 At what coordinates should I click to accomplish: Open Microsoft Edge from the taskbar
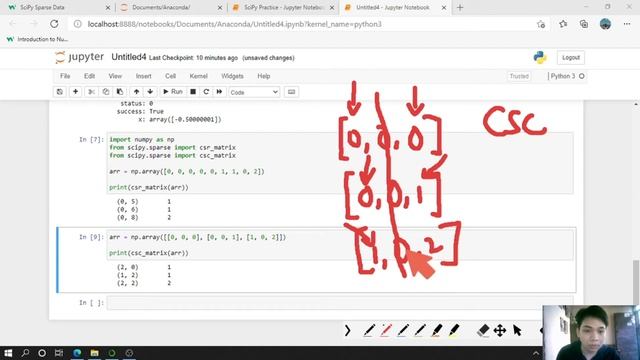pos(77,353)
